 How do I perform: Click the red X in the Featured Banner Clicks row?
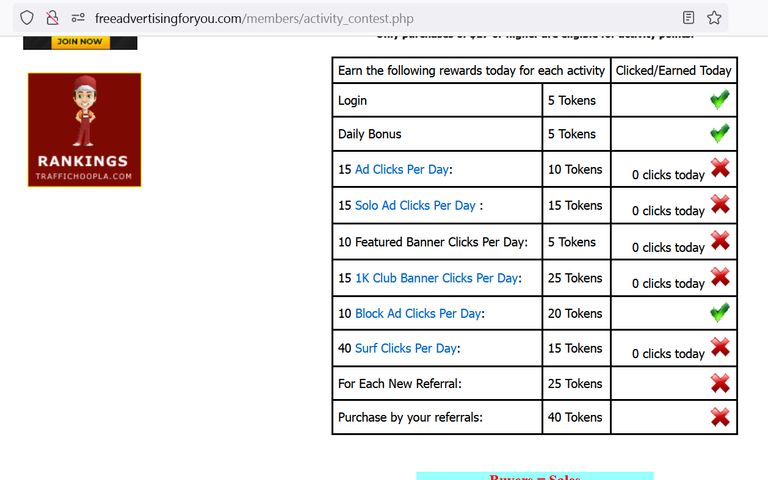(720, 240)
